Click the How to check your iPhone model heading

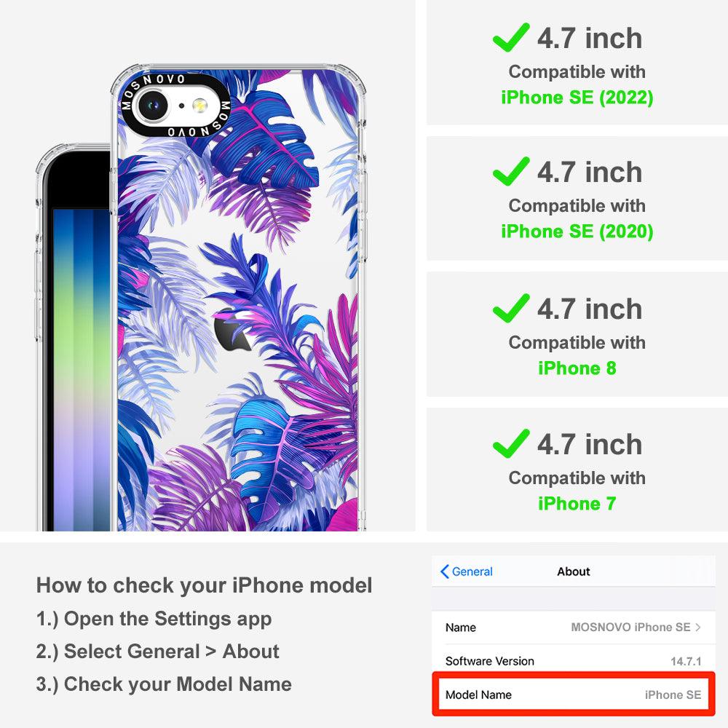coord(205,585)
